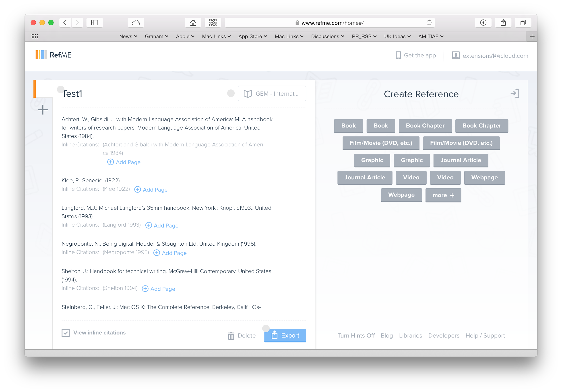
Task: Click the Add Page plus for Klee 1922
Action: 138,189
